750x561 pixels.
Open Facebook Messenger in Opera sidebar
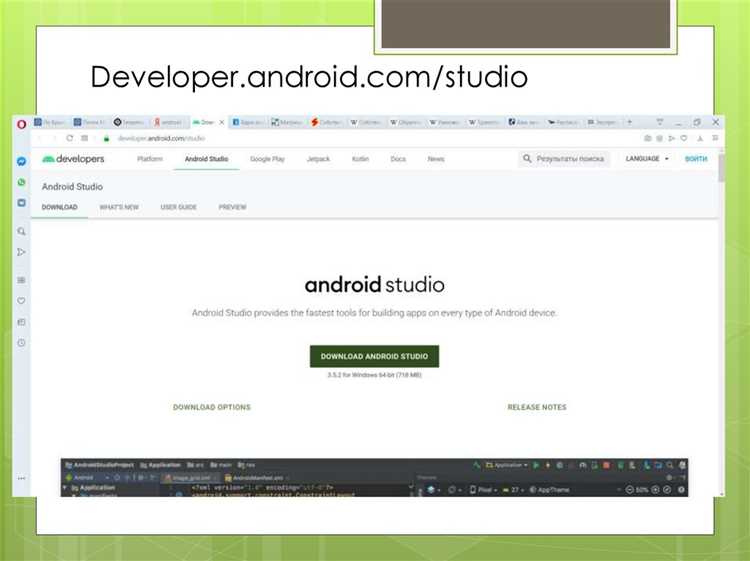pos(22,162)
